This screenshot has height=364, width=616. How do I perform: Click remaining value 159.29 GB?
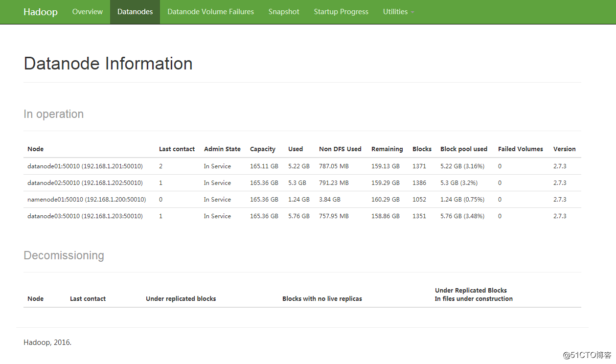pyautogui.click(x=386, y=183)
